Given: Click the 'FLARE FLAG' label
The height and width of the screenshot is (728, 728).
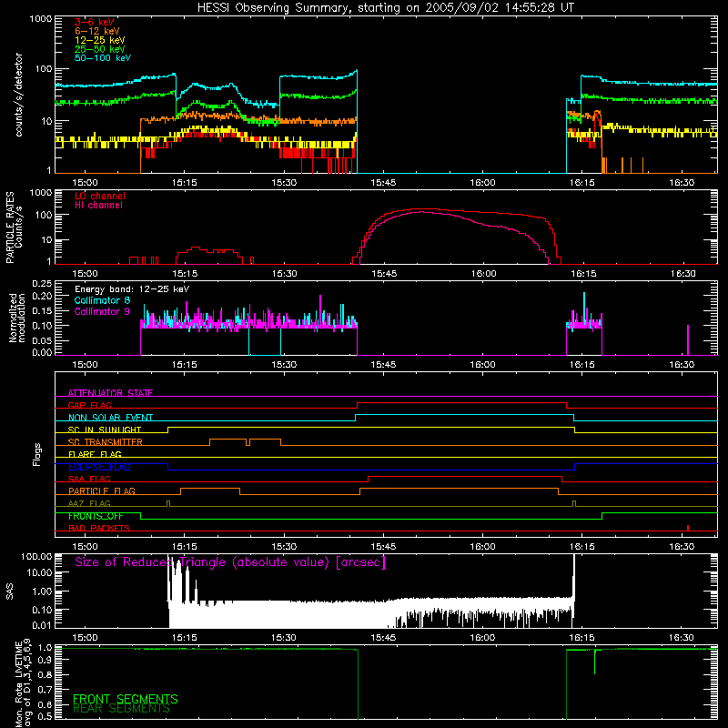Looking at the screenshot, I should 95,454.
